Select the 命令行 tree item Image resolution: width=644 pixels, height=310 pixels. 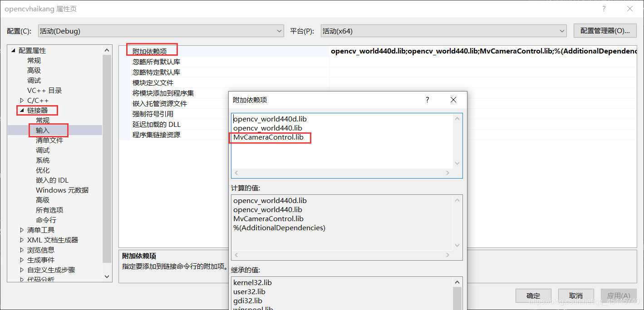[x=46, y=220]
